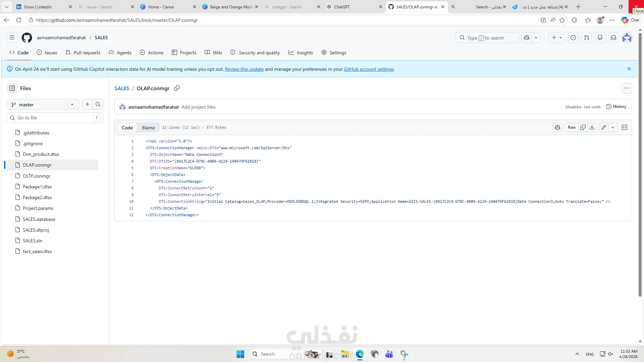
Task: Open the Projects tab
Action: point(184,53)
